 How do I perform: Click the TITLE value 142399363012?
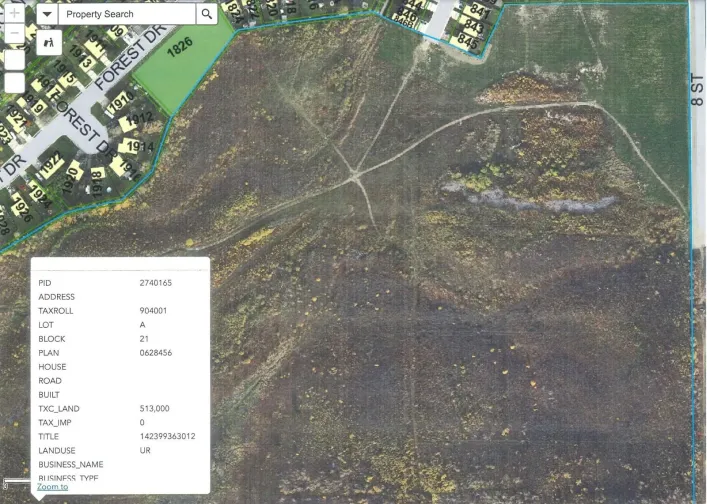point(167,437)
